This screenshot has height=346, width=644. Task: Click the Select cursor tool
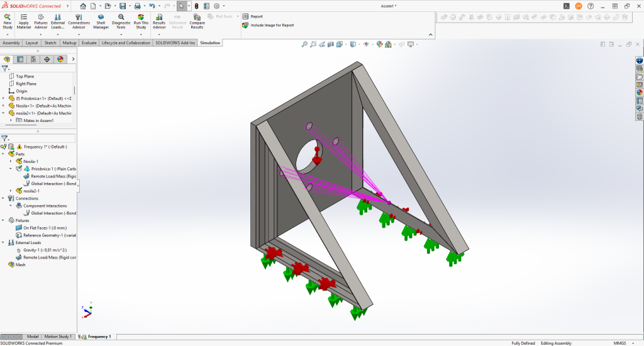182,6
